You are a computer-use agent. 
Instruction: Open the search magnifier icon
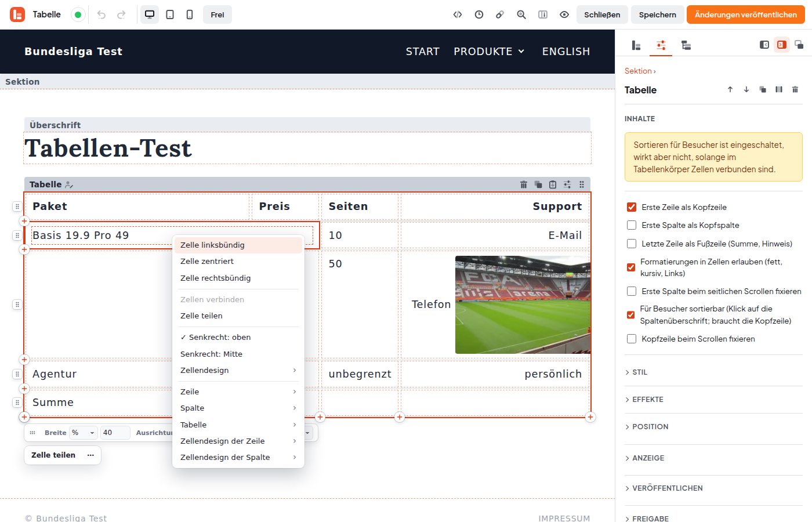coord(521,14)
